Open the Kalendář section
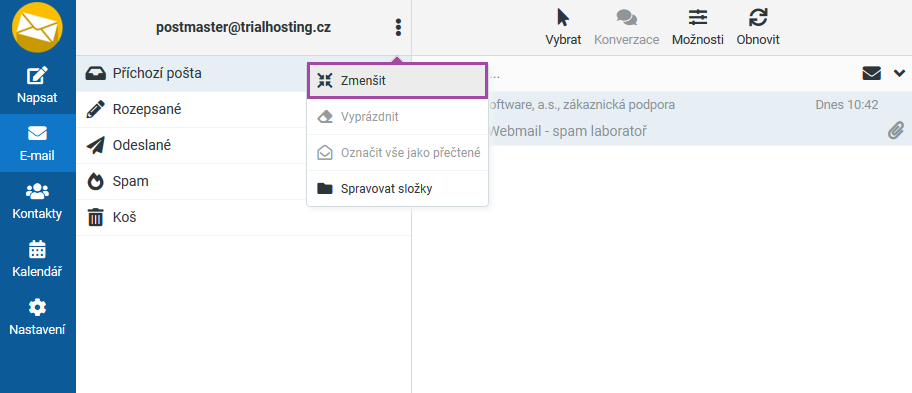 tap(38, 259)
